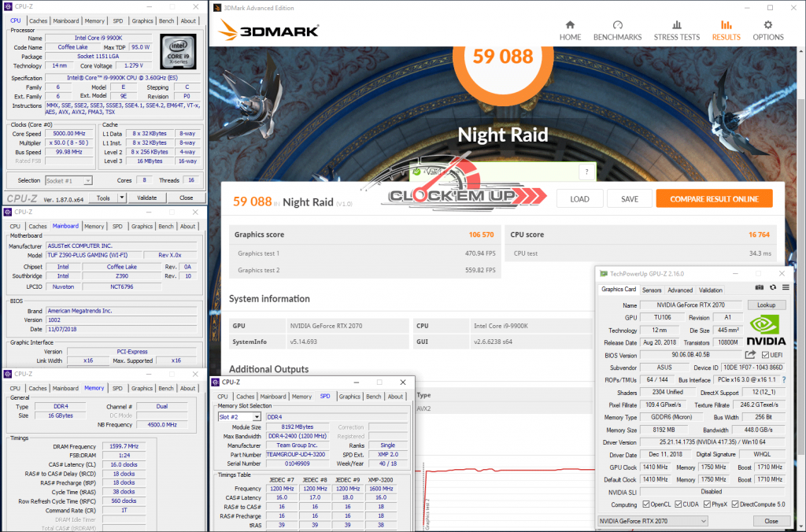Go to 3DMark Benchmarks section

pyautogui.click(x=617, y=30)
